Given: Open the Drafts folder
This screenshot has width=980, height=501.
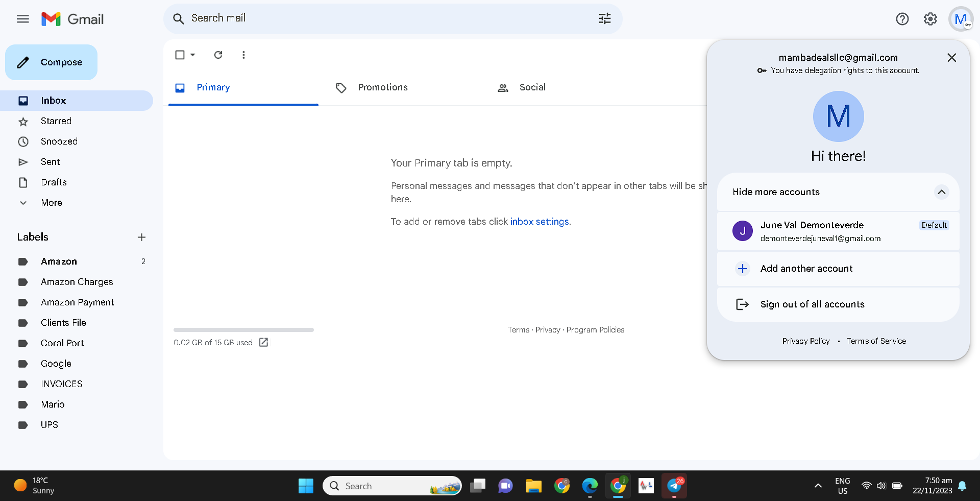Looking at the screenshot, I should click(x=77, y=182).
